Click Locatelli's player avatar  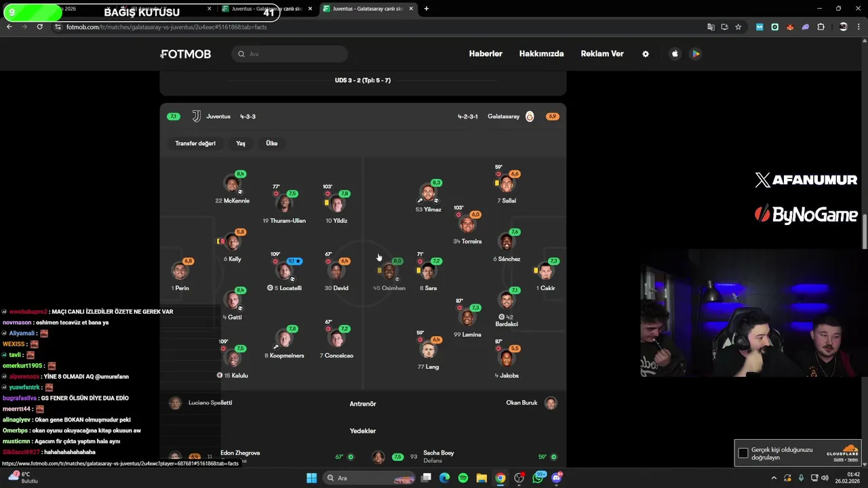point(284,271)
